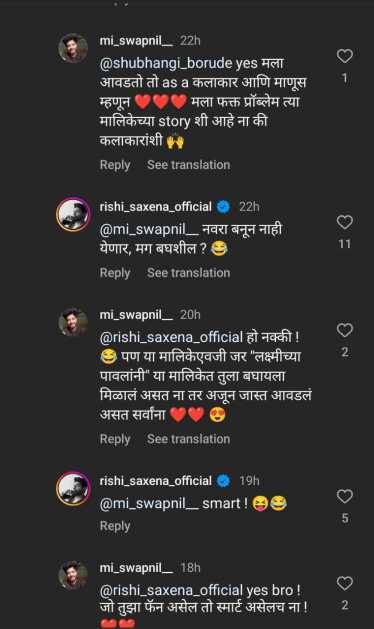Reply to mi_swapnil__'s 22h comment
Screen dimensions: 374x629
click(115, 165)
